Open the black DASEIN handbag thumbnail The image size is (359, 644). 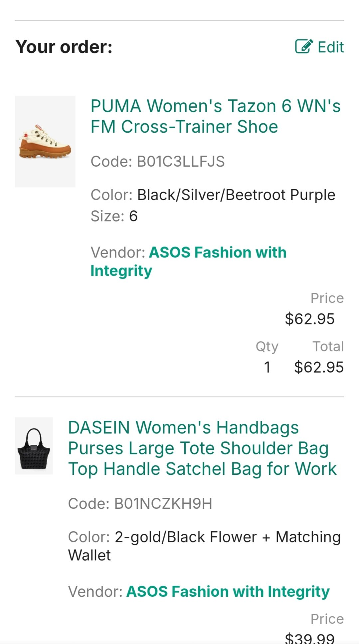coord(34,446)
